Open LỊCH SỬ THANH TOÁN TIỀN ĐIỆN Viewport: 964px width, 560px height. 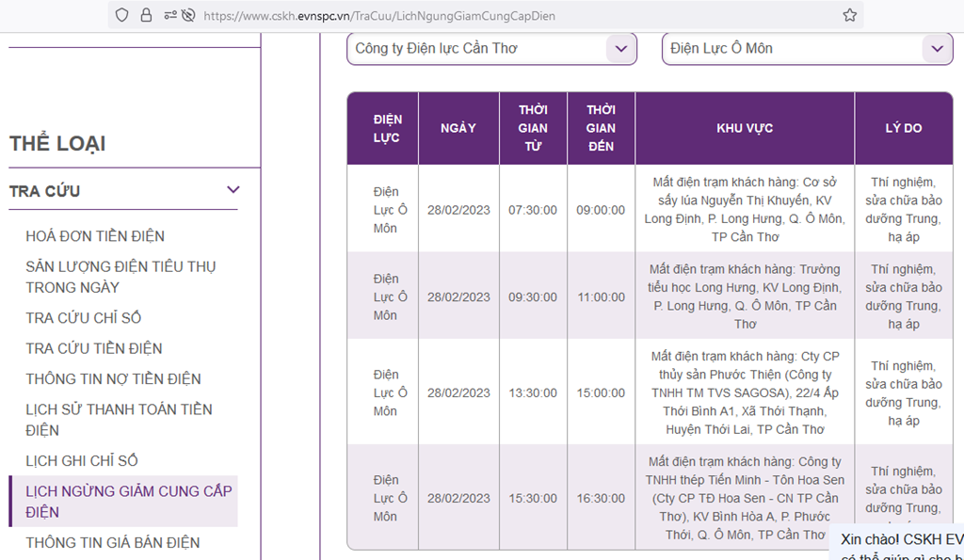pos(119,420)
